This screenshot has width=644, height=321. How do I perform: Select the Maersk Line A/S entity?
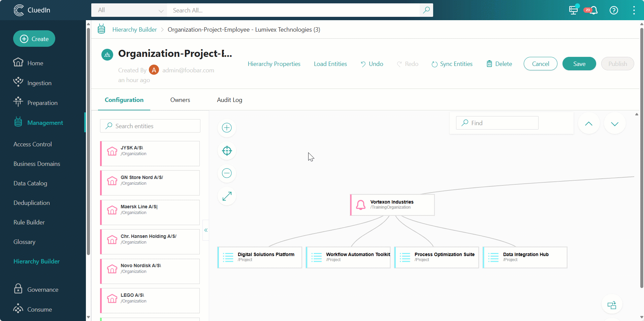click(150, 212)
